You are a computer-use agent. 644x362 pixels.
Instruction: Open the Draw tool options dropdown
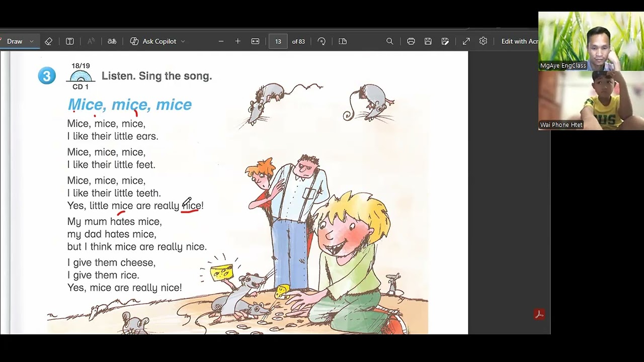click(x=31, y=41)
